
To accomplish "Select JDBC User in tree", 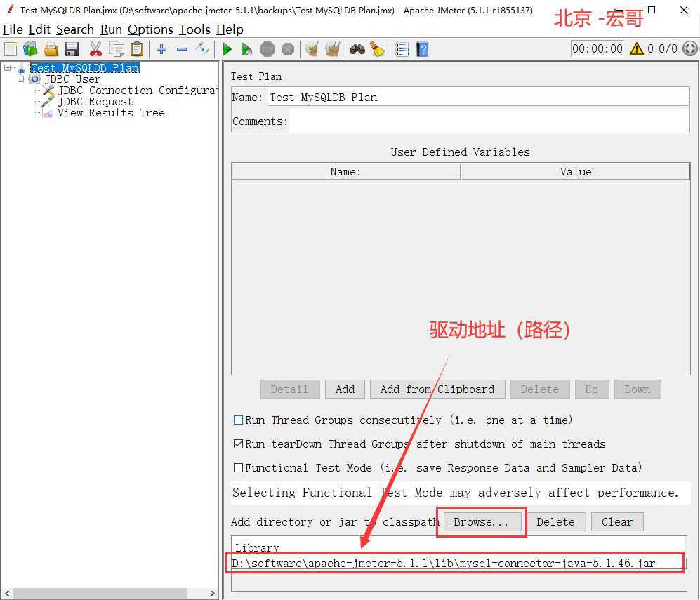I will coord(73,79).
